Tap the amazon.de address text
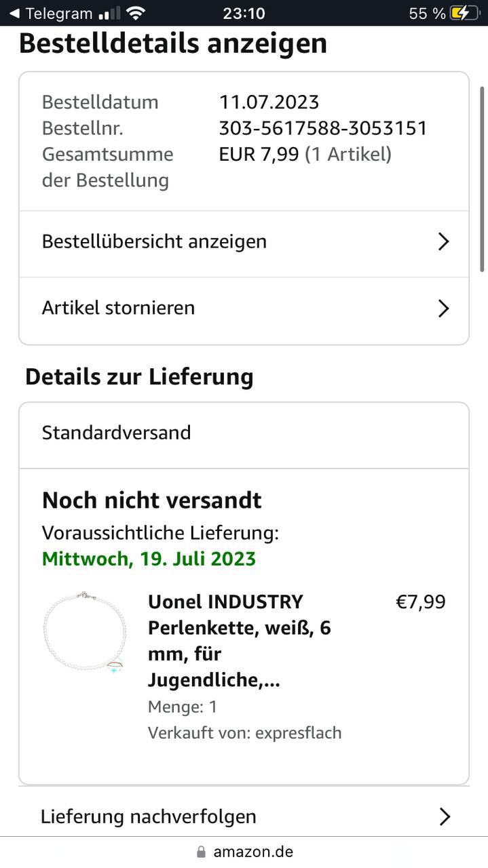 click(x=253, y=852)
